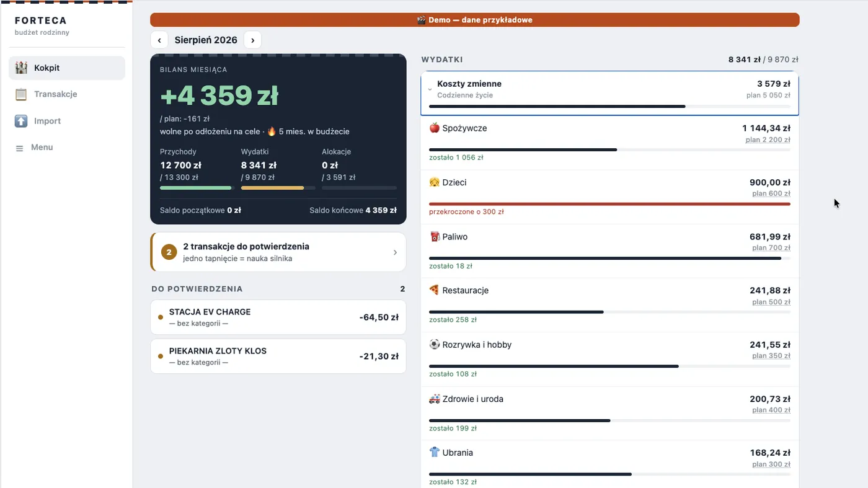Screen dimensions: 868x488
Task: Click the Przychody 12 700 zł value
Action: click(180, 166)
